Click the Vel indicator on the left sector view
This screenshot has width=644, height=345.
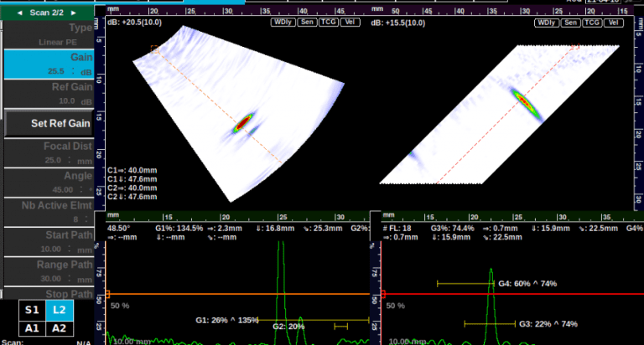point(351,23)
